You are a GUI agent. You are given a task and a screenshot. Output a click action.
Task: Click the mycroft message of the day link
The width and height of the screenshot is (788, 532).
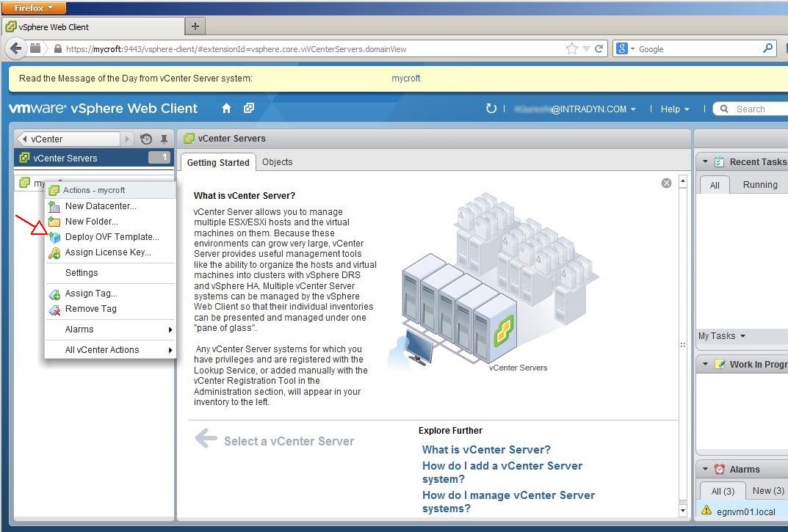tap(405, 79)
